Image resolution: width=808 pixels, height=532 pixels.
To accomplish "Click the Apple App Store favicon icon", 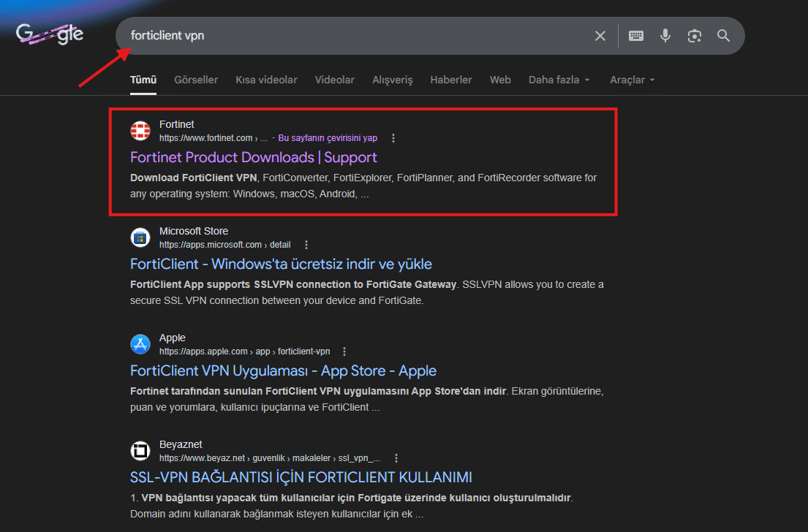I will (x=140, y=344).
